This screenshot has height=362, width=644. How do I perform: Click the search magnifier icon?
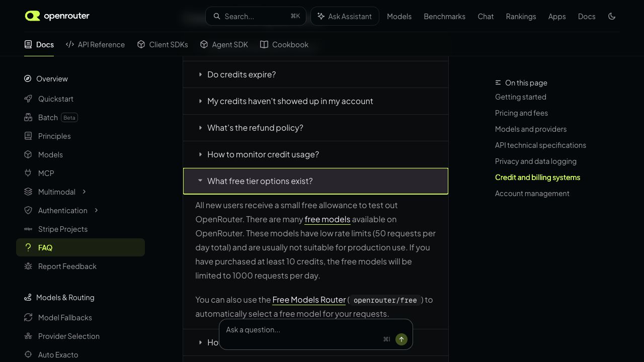point(217,16)
